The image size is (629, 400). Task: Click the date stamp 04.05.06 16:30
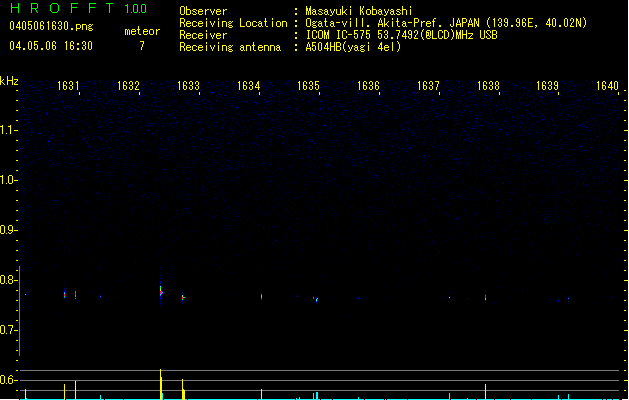point(51,46)
